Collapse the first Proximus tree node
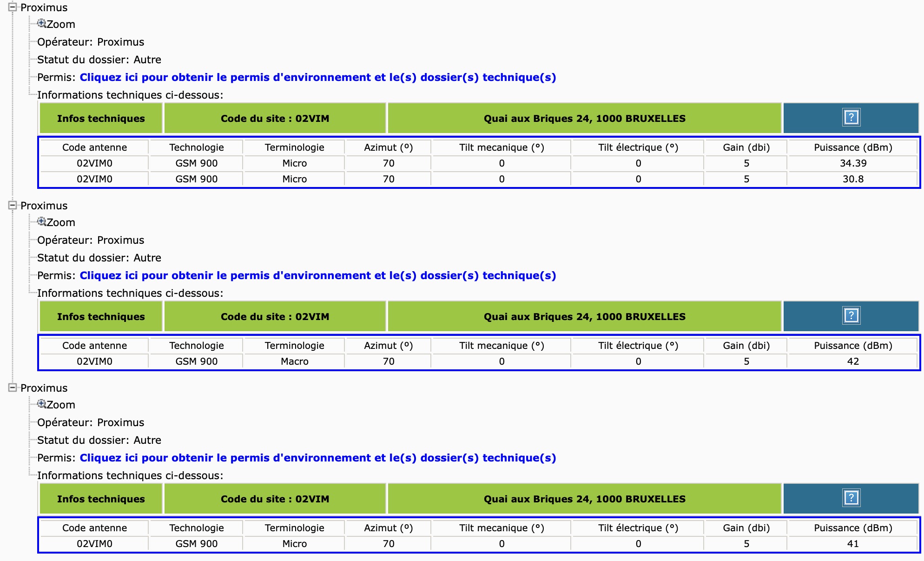Image resolution: width=924 pixels, height=561 pixels. [13, 7]
